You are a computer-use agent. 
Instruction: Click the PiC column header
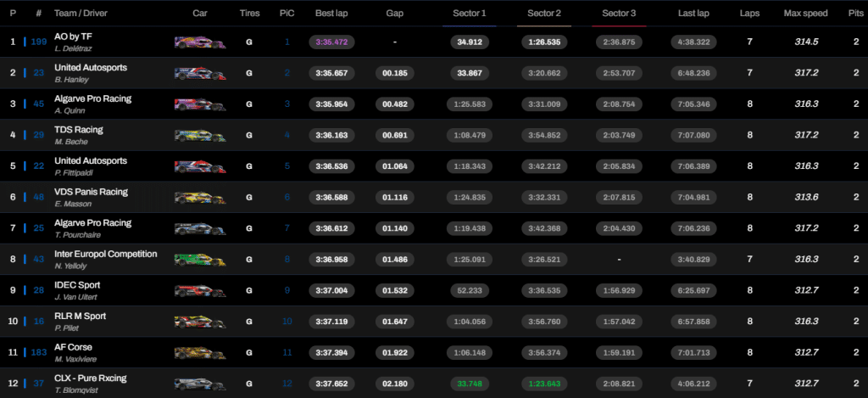[x=287, y=14]
